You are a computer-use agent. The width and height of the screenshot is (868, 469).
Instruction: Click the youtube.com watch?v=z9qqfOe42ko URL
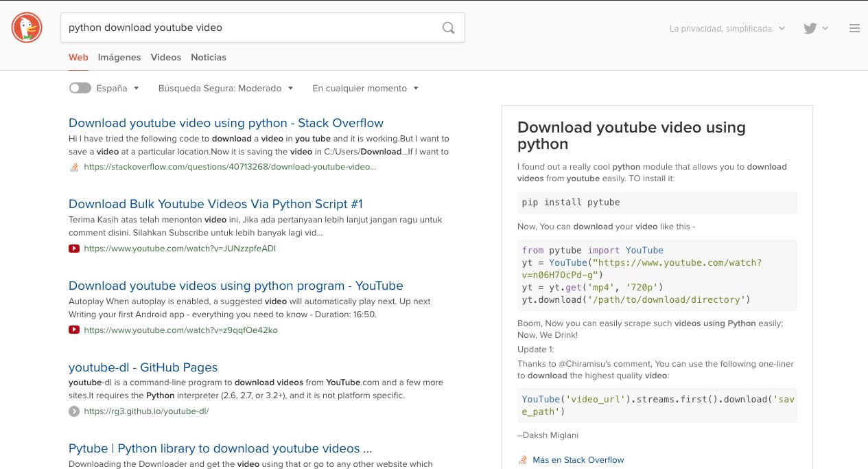[x=180, y=330]
